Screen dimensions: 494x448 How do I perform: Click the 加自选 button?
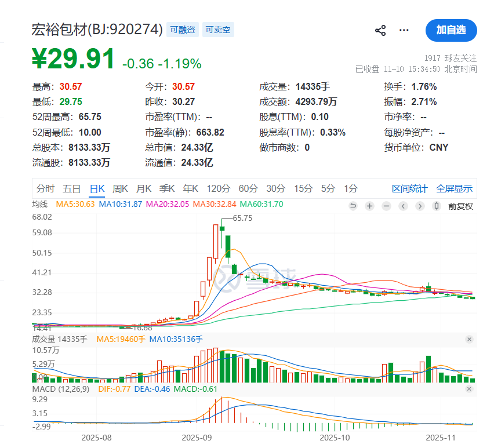451,30
